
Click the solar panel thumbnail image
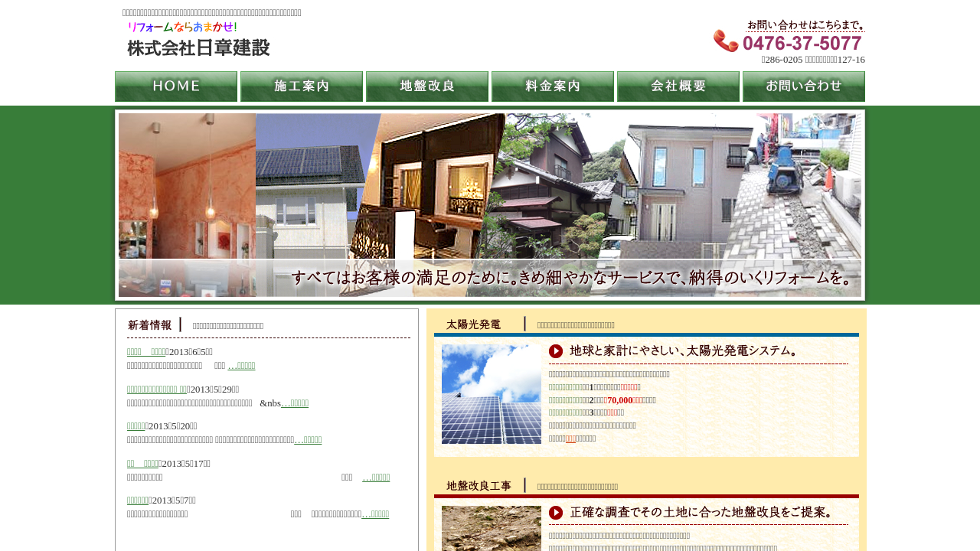click(x=492, y=394)
